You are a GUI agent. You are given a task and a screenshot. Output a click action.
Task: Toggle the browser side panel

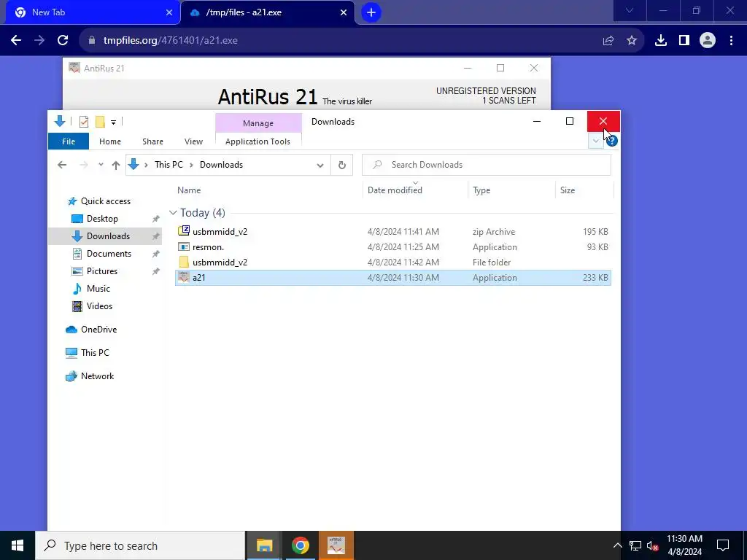(684, 41)
